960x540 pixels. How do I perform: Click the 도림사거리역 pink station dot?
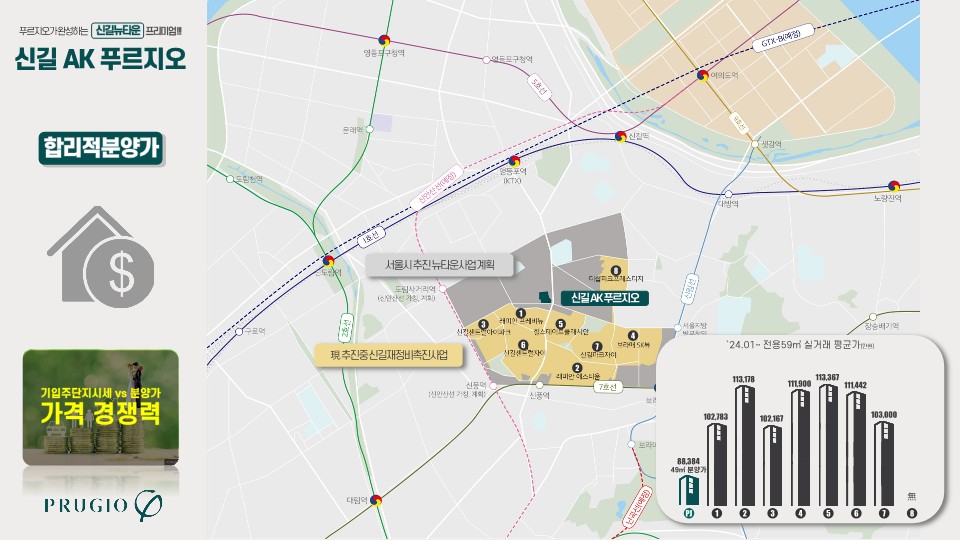(443, 289)
